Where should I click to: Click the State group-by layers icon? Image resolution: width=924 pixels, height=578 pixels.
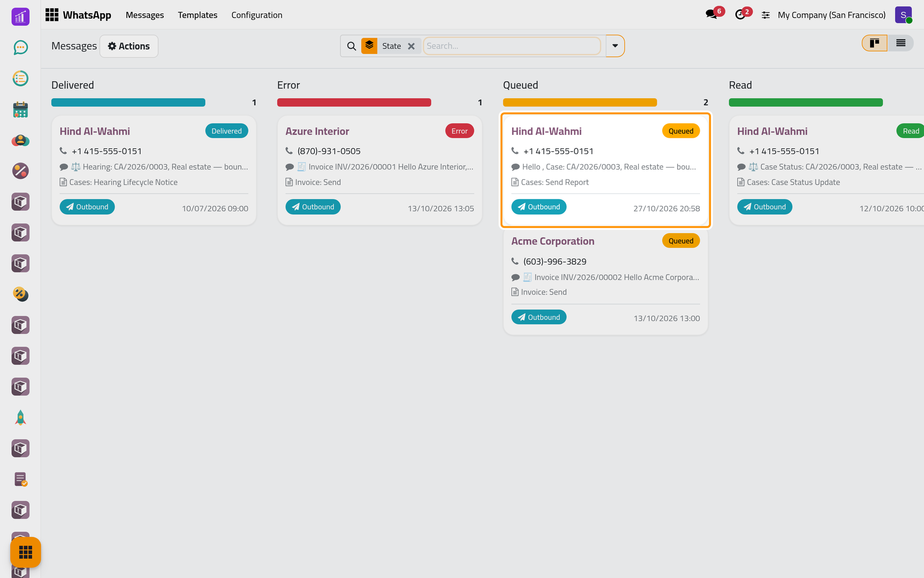pos(369,46)
